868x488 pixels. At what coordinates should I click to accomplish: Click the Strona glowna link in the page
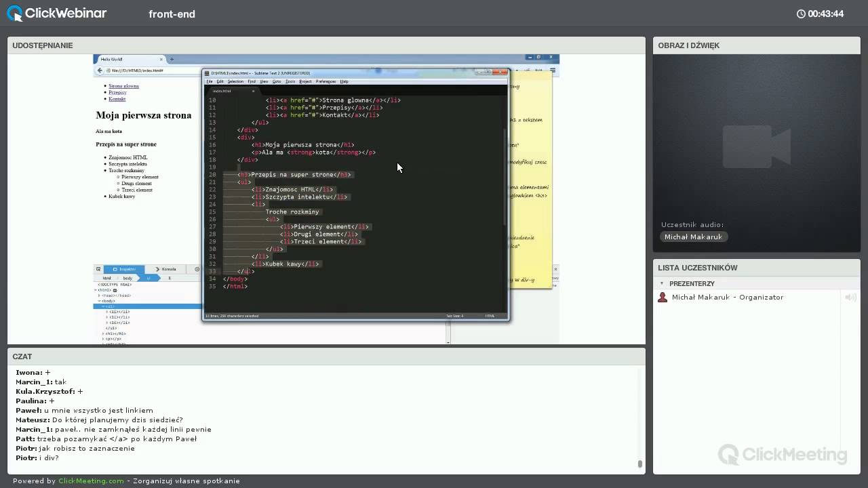[123, 86]
